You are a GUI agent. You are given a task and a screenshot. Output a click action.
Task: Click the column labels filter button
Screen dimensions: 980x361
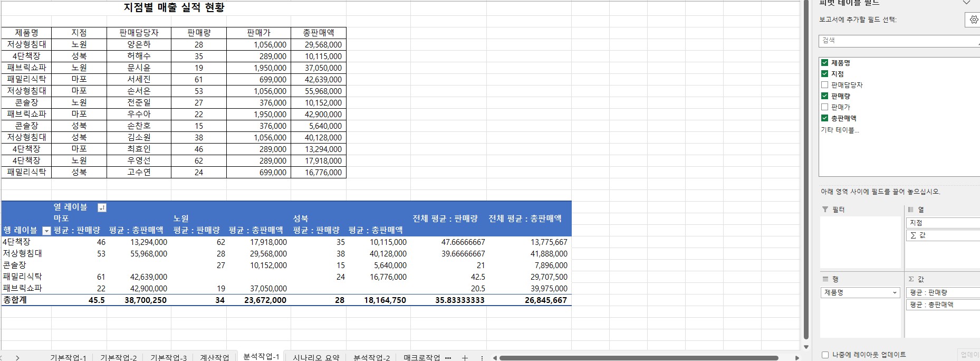[x=102, y=208]
